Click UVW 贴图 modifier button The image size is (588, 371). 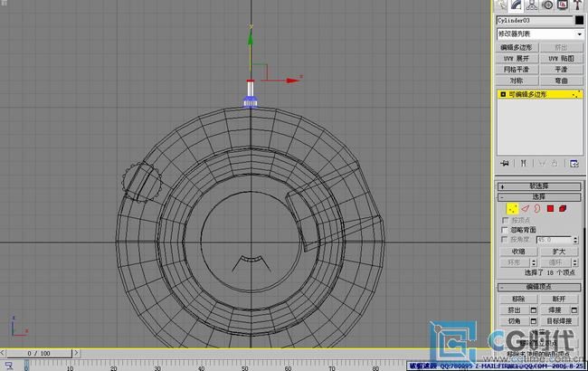point(562,59)
